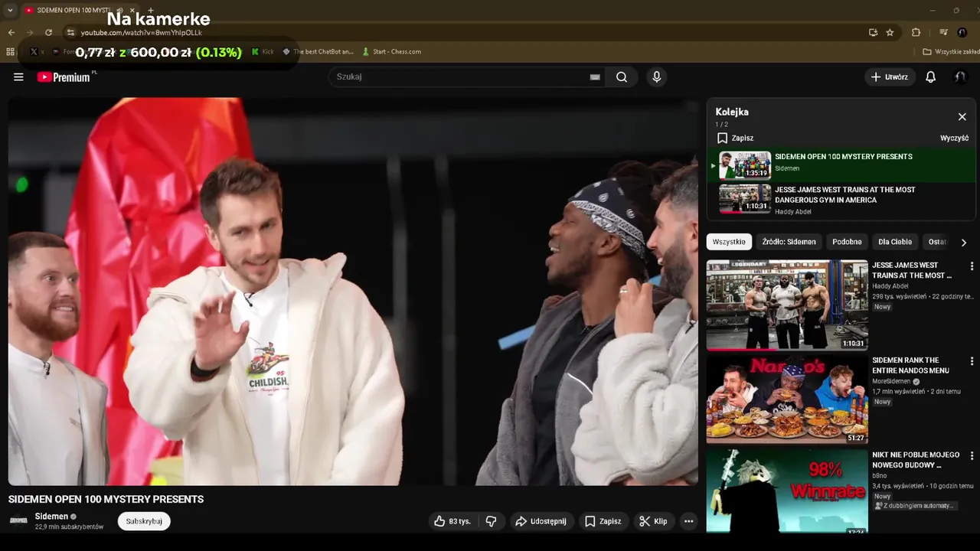The height and width of the screenshot is (551, 980).
Task: View site information icon in address bar
Action: 70,32
